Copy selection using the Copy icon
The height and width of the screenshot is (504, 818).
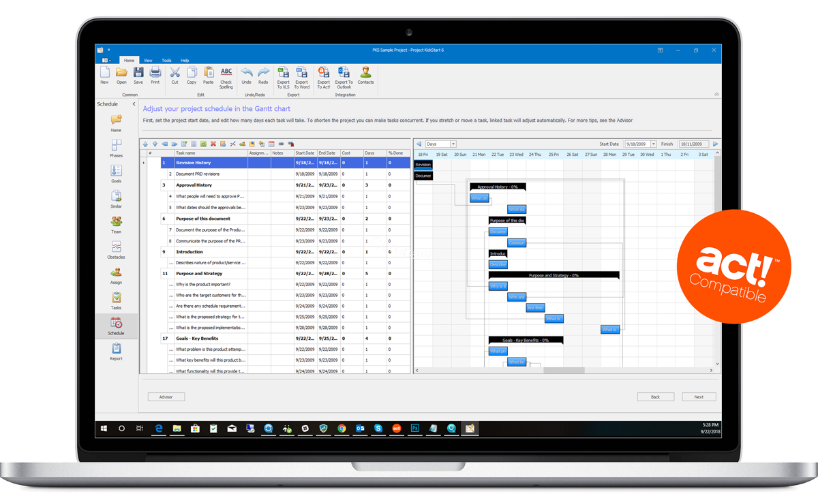(x=192, y=76)
